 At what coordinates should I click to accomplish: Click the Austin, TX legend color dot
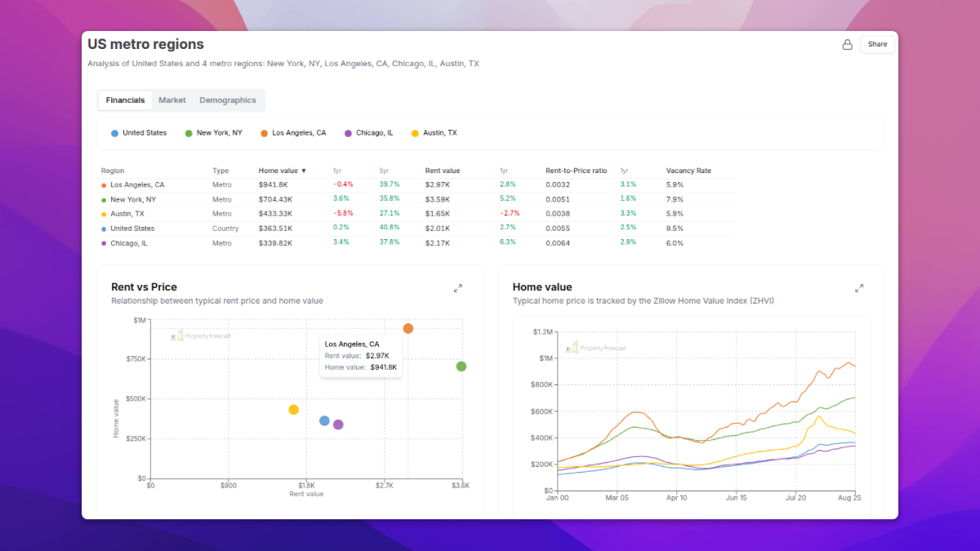point(415,133)
